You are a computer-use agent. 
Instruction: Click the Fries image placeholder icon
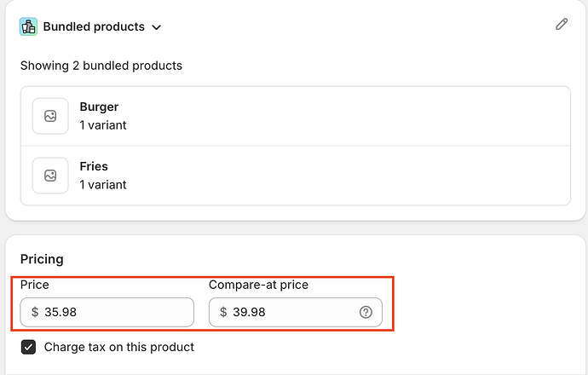50,176
